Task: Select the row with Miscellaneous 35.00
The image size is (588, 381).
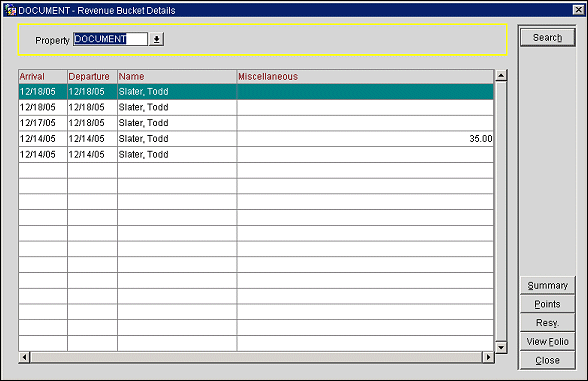Action: tap(256, 139)
